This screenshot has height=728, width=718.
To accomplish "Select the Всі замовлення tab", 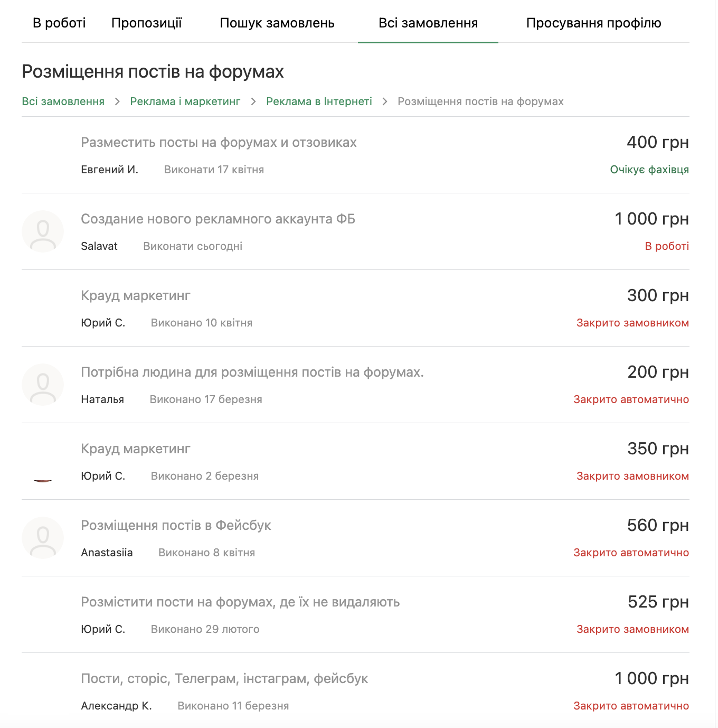I will pyautogui.click(x=428, y=23).
